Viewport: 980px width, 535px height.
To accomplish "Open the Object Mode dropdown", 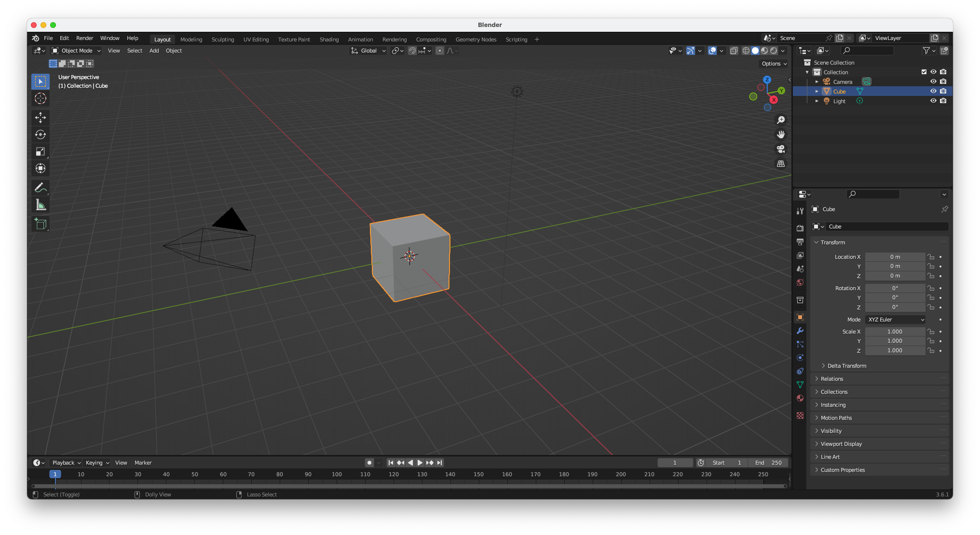I will [x=76, y=51].
